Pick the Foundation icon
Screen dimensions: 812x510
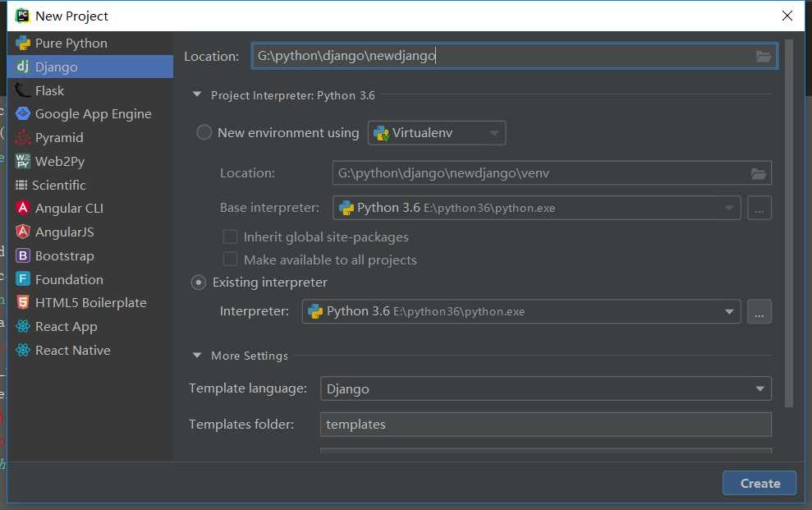coord(23,279)
